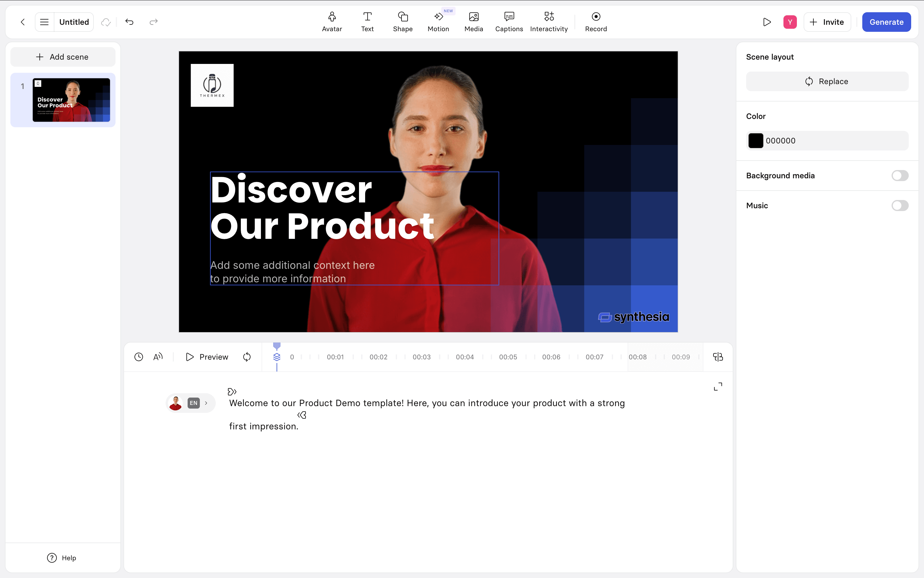Add a new scene
Image resolution: width=924 pixels, height=578 pixels.
click(x=63, y=57)
